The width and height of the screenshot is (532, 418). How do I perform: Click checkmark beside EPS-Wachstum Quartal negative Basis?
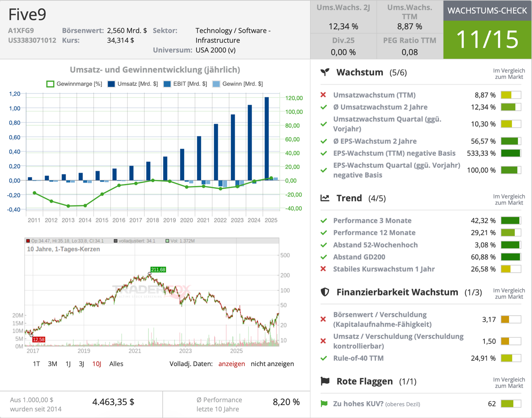click(x=324, y=170)
